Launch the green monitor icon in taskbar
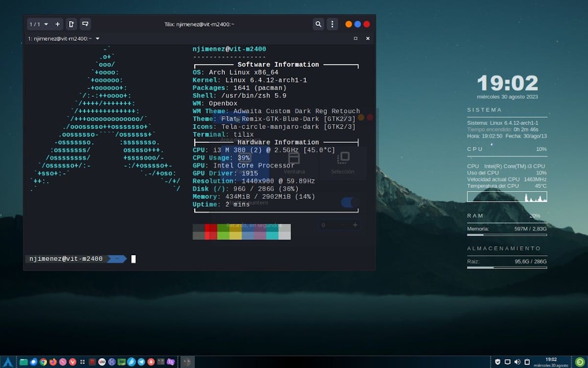The height and width of the screenshot is (368, 588). (122, 362)
